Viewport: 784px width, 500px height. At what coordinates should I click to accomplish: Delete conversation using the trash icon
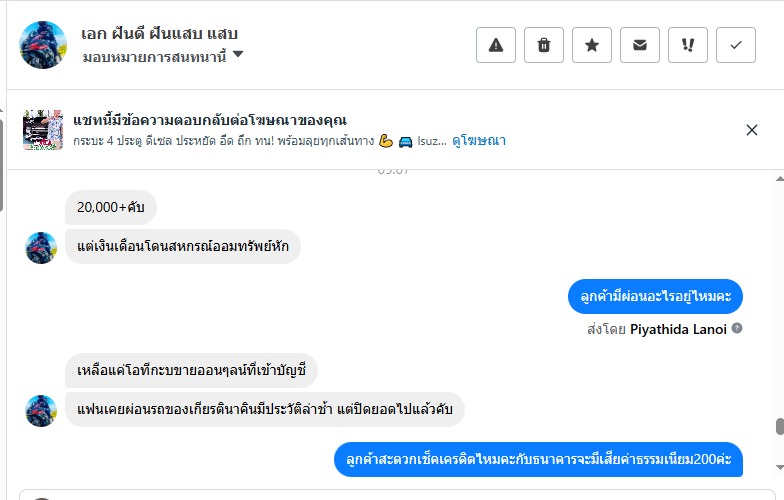click(544, 45)
